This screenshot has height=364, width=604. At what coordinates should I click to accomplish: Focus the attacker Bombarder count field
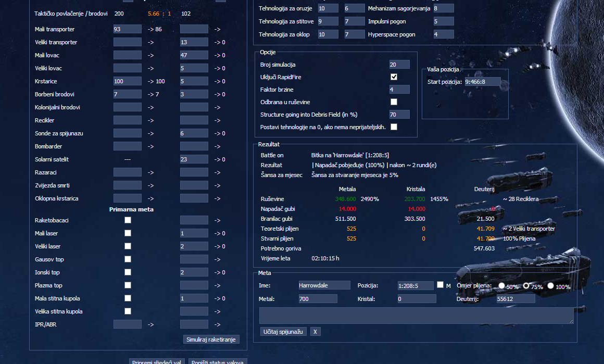coord(128,146)
